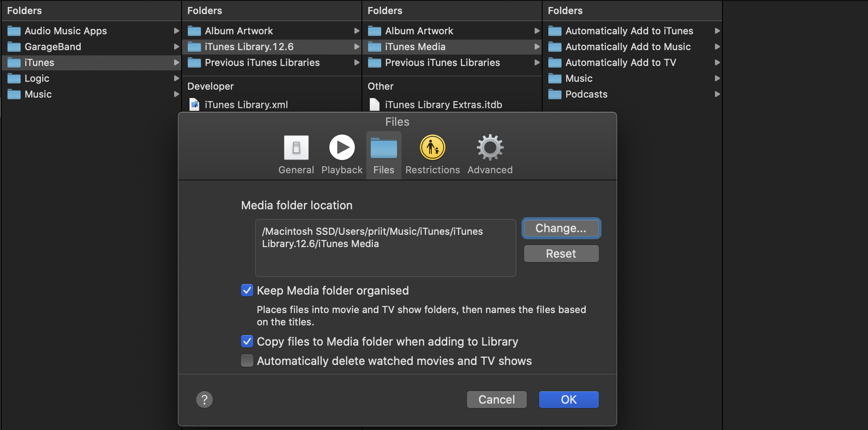This screenshot has height=430, width=868.
Task: Click the Automatically Add to Music folder icon
Action: (x=555, y=47)
